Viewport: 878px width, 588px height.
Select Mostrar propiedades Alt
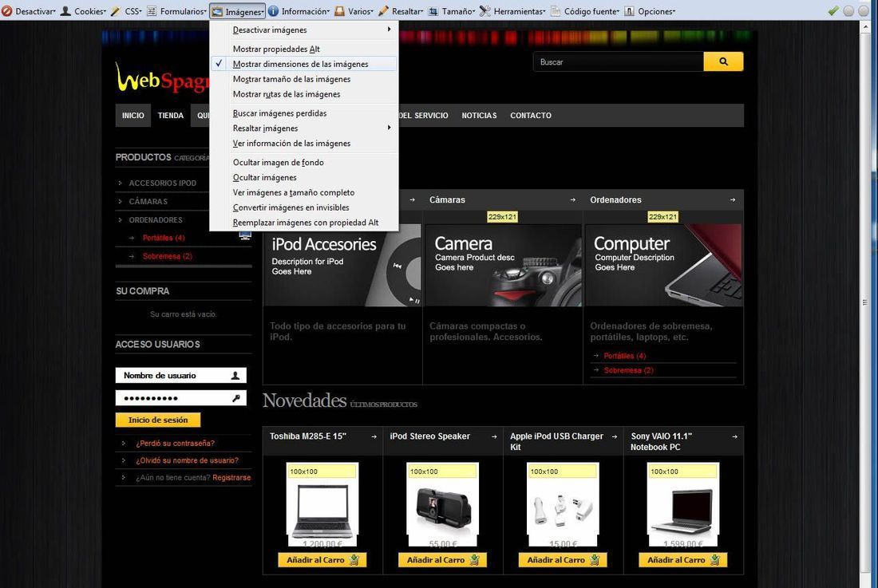(304, 49)
